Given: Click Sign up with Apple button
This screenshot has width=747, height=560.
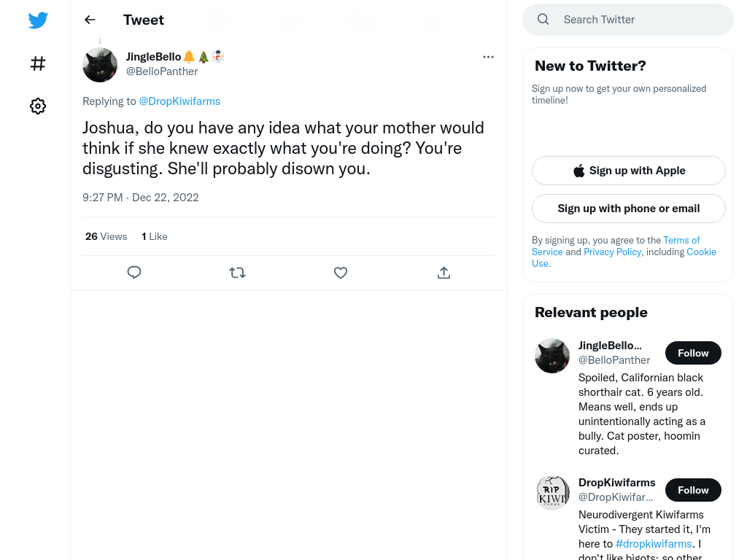Looking at the screenshot, I should (628, 171).
